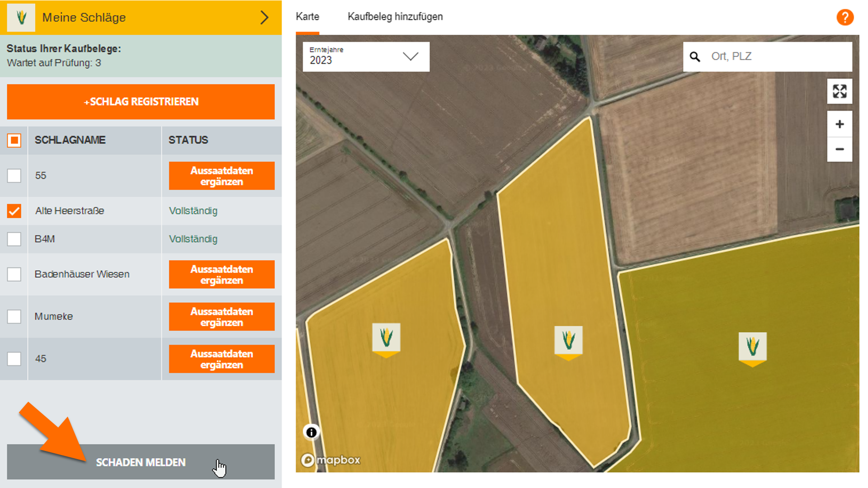Screen dimensions: 868x488
Task: Click Aussaatdaten ergänzen for field 55
Action: (222, 176)
